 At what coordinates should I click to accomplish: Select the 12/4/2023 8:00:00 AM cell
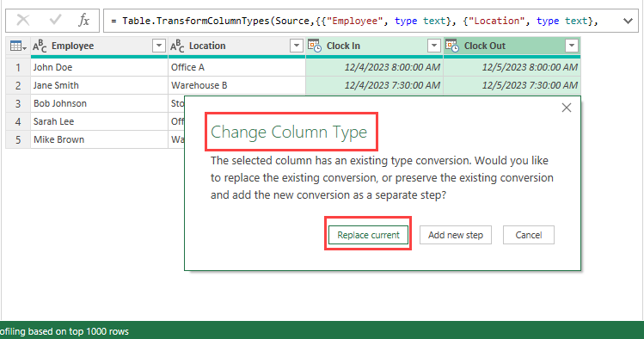pyautogui.click(x=375, y=67)
